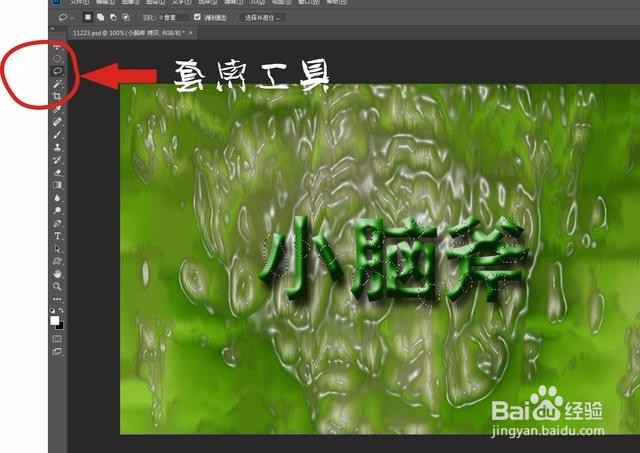Toggle the anti-alias checkbox
Screen dimensions: 640x453
(x=197, y=17)
